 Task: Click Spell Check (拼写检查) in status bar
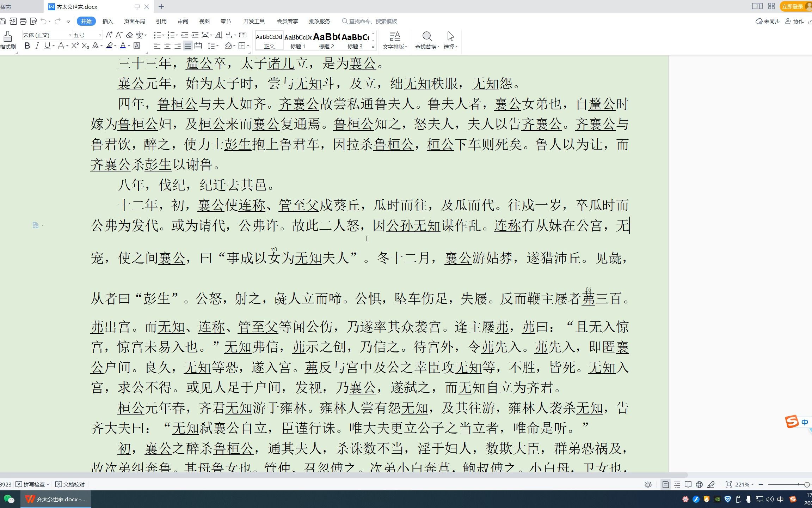click(x=33, y=484)
